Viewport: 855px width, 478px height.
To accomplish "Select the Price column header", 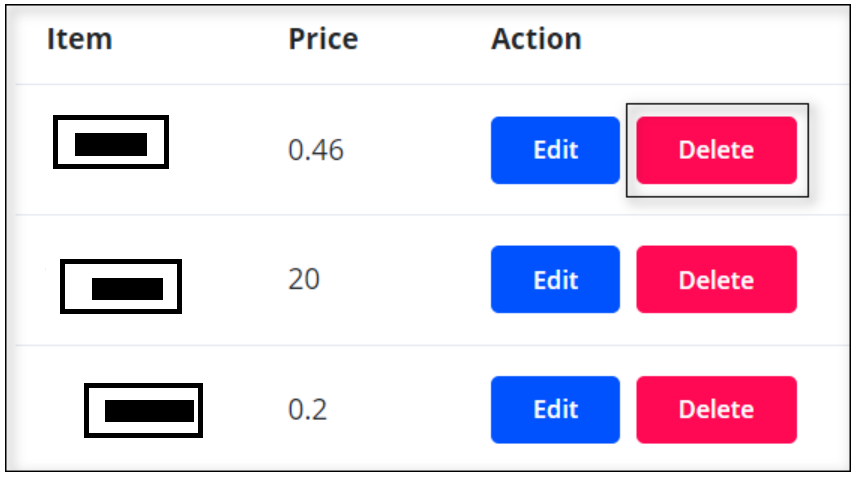I will (x=323, y=39).
